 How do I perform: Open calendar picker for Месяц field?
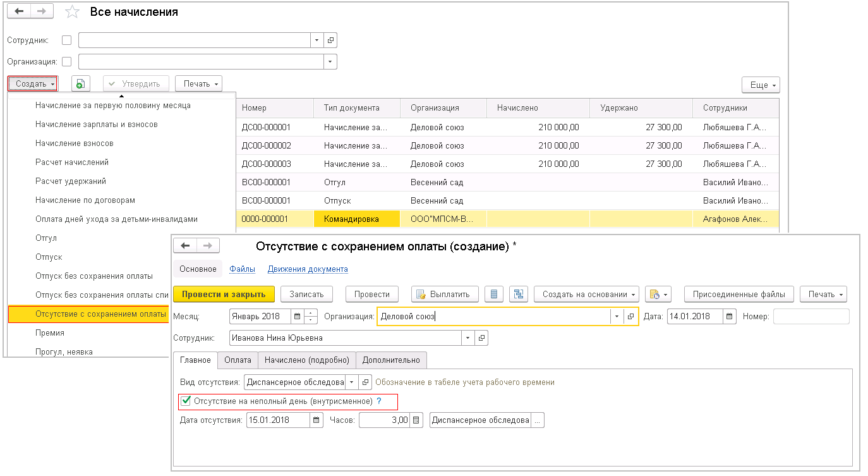(297, 316)
